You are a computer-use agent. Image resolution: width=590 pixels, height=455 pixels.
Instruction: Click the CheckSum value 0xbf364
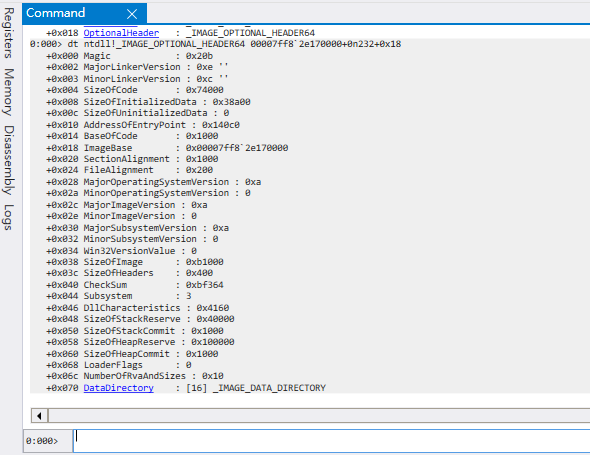coord(204,285)
